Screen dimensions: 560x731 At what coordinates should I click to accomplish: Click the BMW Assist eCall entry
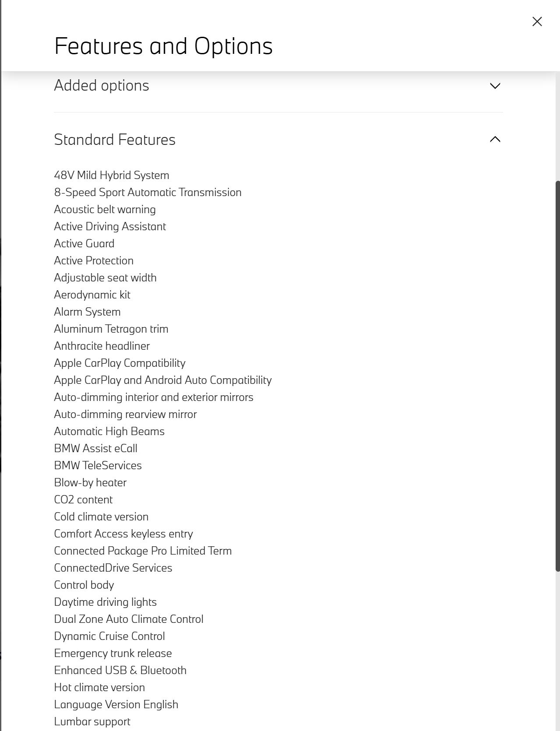click(x=95, y=448)
